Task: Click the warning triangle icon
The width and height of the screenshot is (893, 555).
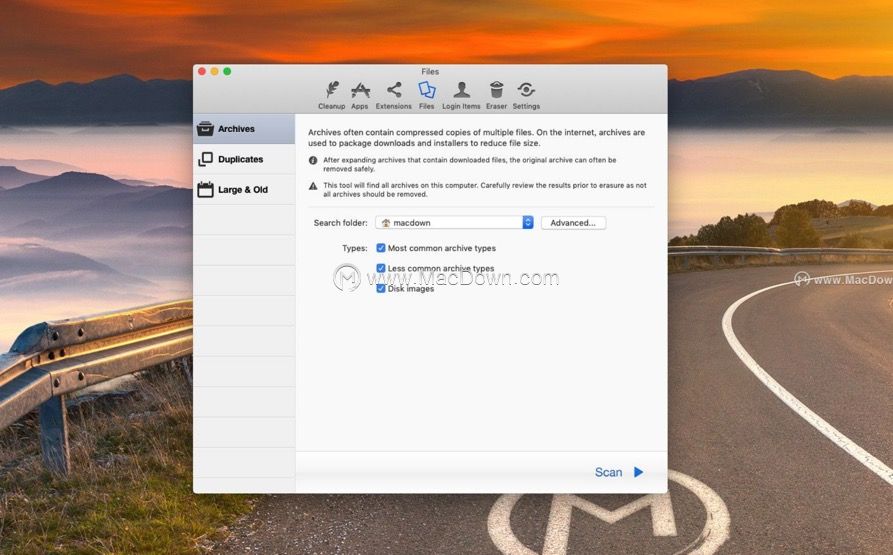Action: (x=313, y=186)
